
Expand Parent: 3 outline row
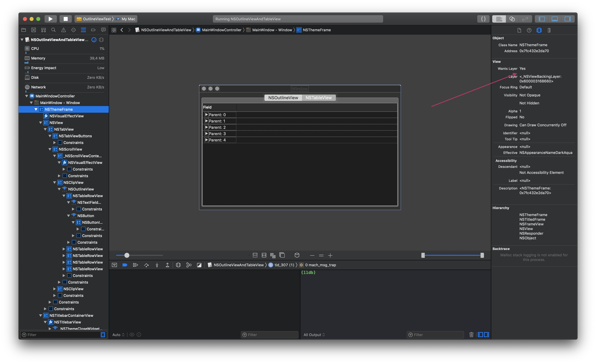pyautogui.click(x=206, y=133)
